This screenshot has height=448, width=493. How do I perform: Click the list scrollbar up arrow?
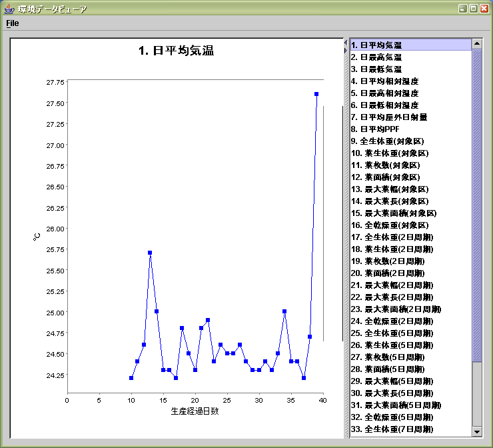[x=476, y=44]
